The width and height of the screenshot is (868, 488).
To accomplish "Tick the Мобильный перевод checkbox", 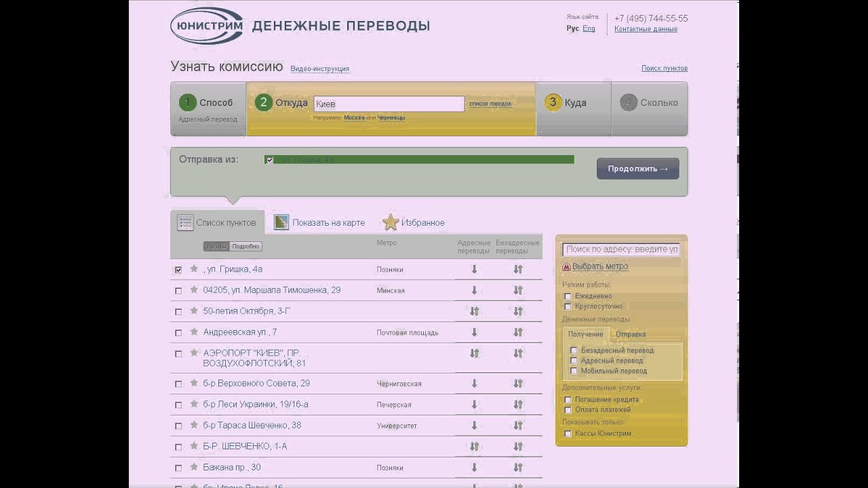I will [574, 371].
